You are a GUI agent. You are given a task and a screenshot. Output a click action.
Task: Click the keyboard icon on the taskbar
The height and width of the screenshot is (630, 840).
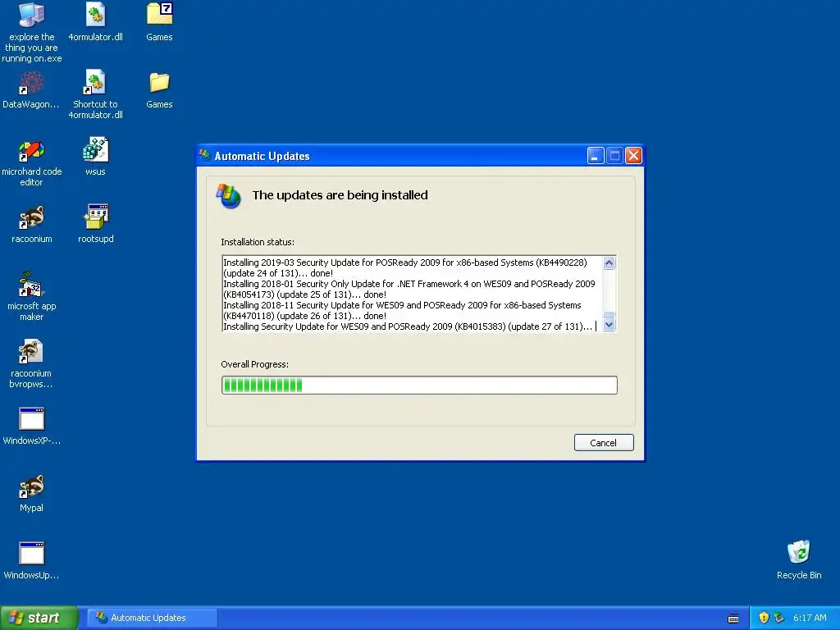(733, 619)
